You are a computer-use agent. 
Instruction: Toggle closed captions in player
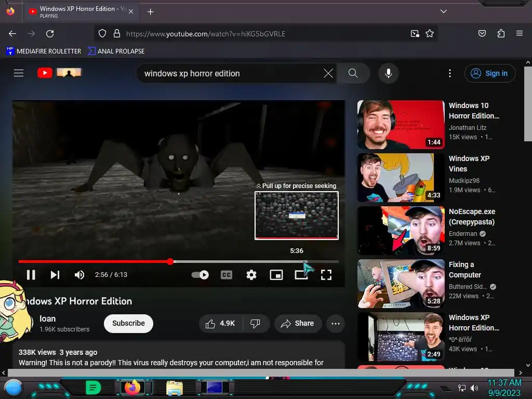227,275
